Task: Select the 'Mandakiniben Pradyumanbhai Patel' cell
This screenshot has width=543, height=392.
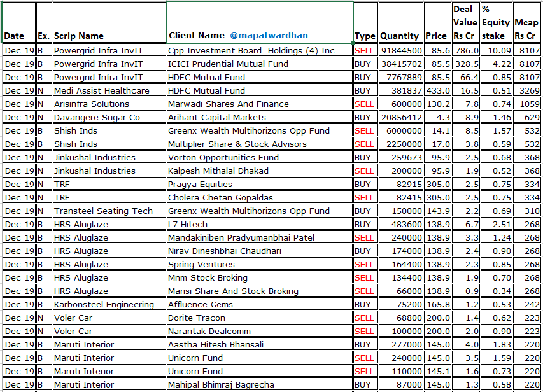Action: (259, 238)
